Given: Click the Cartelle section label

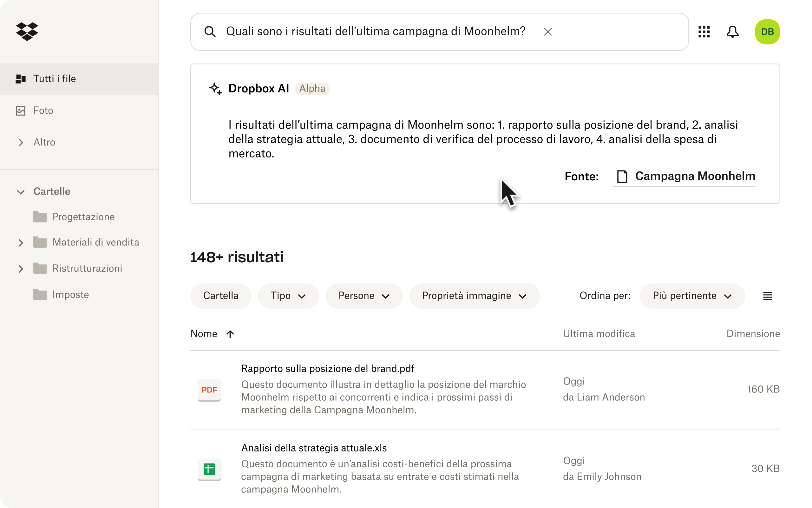Looking at the screenshot, I should 52,191.
